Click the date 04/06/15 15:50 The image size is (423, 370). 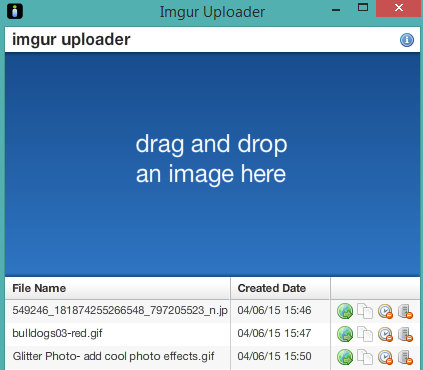tap(274, 356)
